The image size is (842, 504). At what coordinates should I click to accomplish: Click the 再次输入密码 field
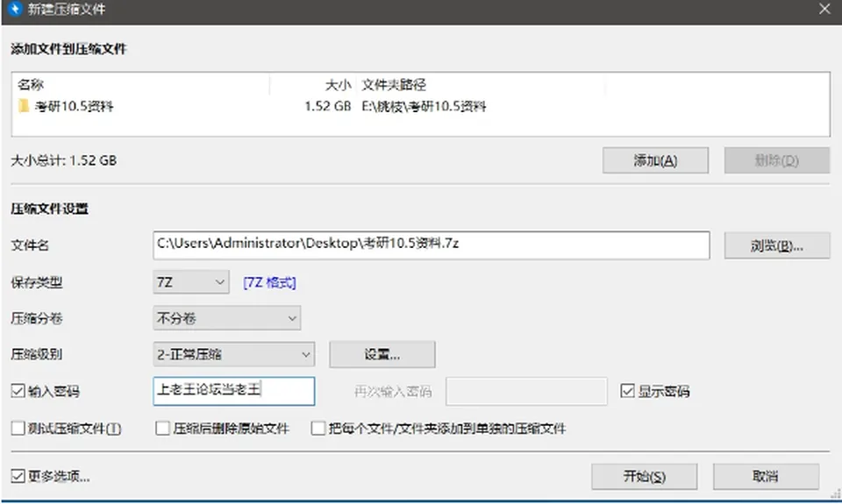tap(526, 391)
